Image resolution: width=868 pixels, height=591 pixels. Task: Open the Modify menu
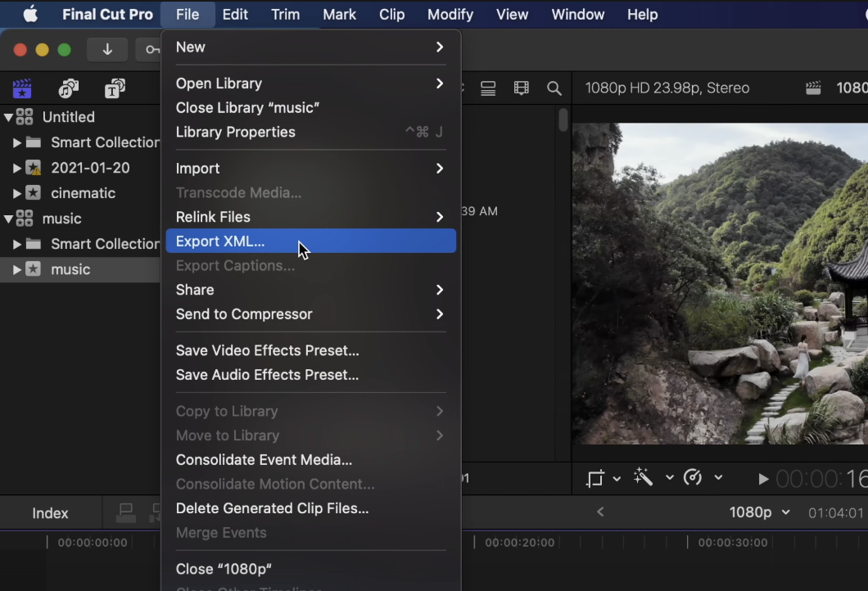tap(450, 15)
